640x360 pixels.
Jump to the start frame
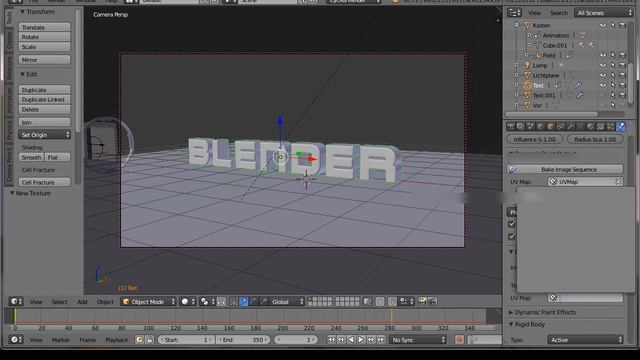click(331, 340)
